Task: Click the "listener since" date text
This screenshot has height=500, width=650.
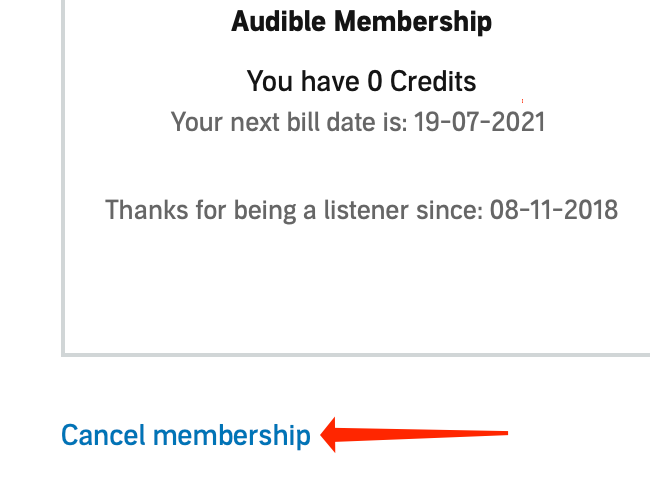Action: click(361, 210)
